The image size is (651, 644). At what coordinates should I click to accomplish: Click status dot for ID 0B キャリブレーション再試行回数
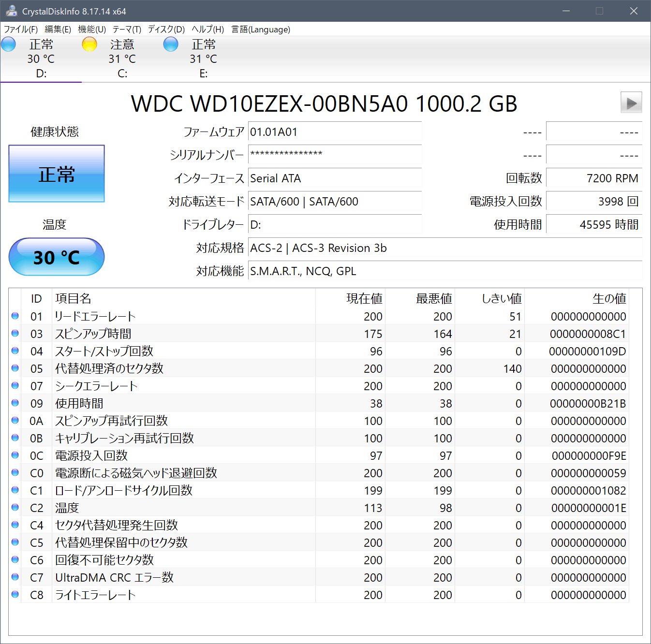coord(15,438)
